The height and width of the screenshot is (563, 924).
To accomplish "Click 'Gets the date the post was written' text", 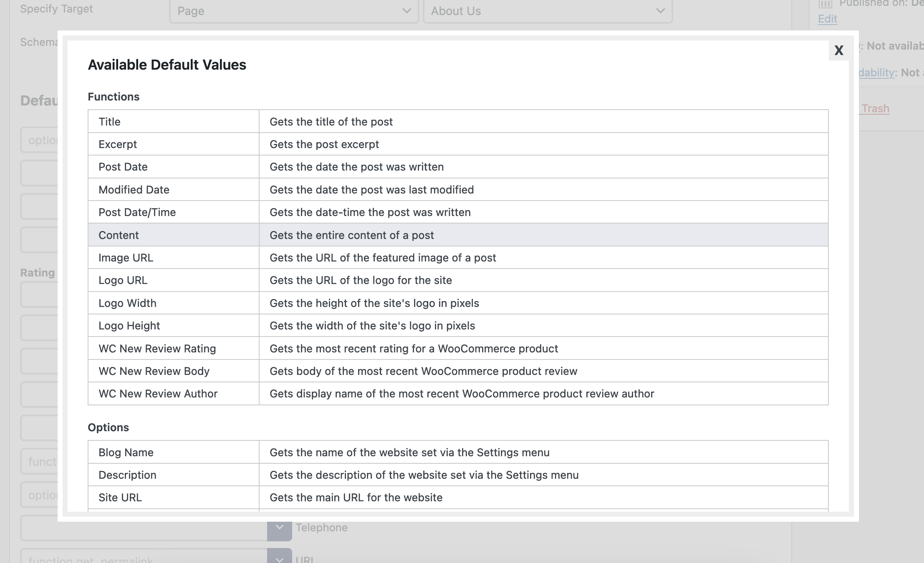I will click(x=356, y=167).
